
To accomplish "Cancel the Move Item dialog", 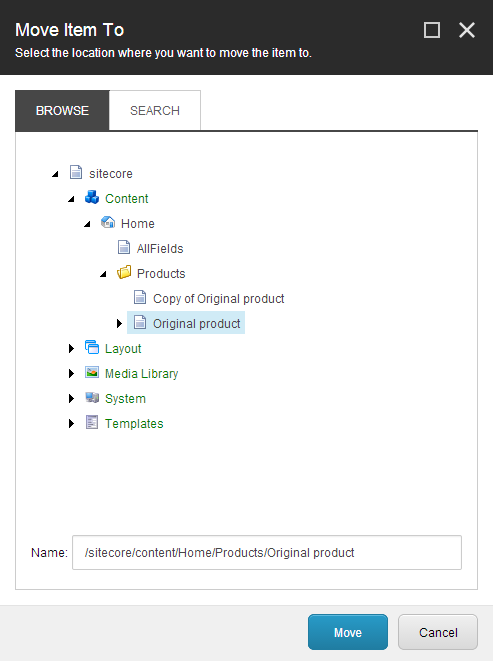I will pyautogui.click(x=438, y=632).
